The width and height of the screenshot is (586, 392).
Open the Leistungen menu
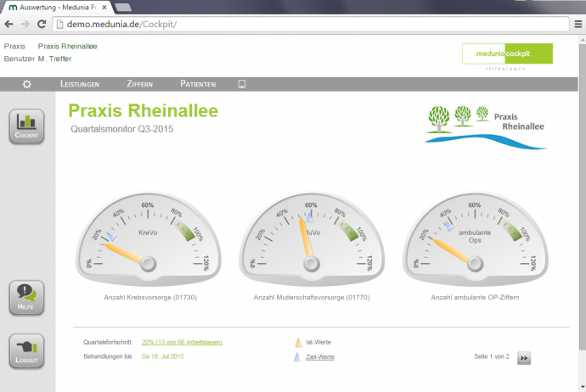(80, 84)
